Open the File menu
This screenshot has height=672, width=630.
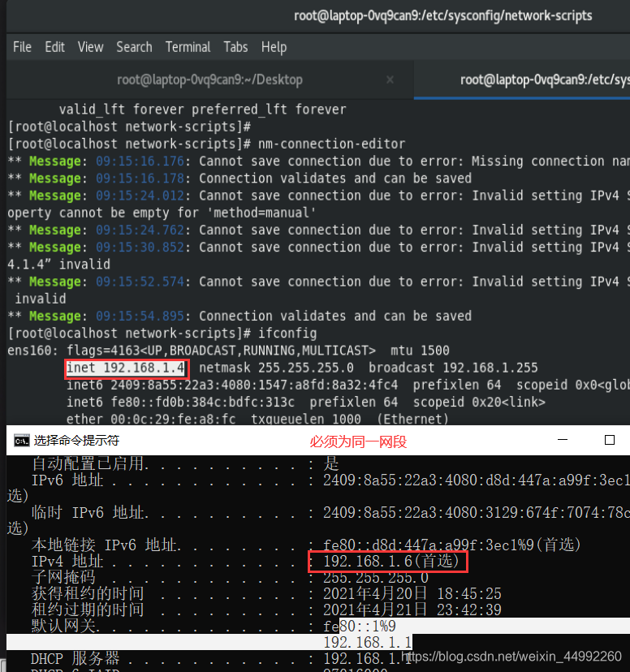click(x=22, y=47)
